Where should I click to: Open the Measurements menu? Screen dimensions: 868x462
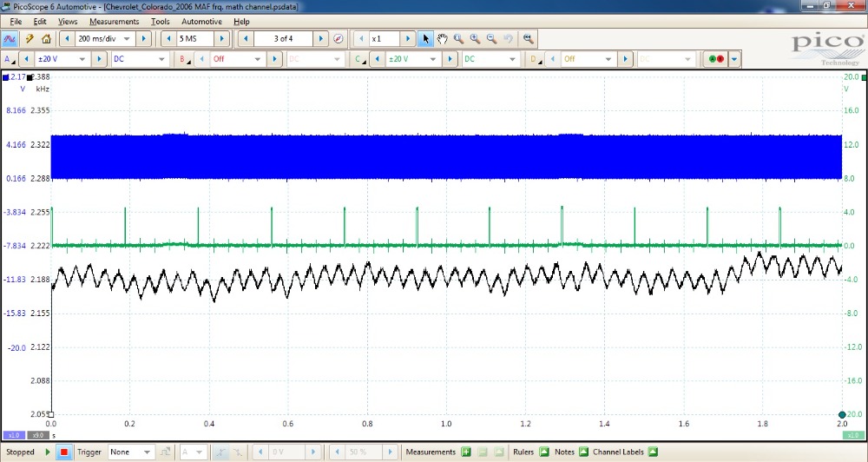[114, 21]
